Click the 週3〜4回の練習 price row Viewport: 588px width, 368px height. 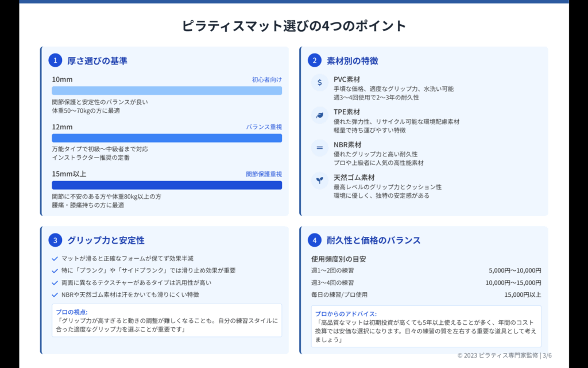tap(425, 282)
